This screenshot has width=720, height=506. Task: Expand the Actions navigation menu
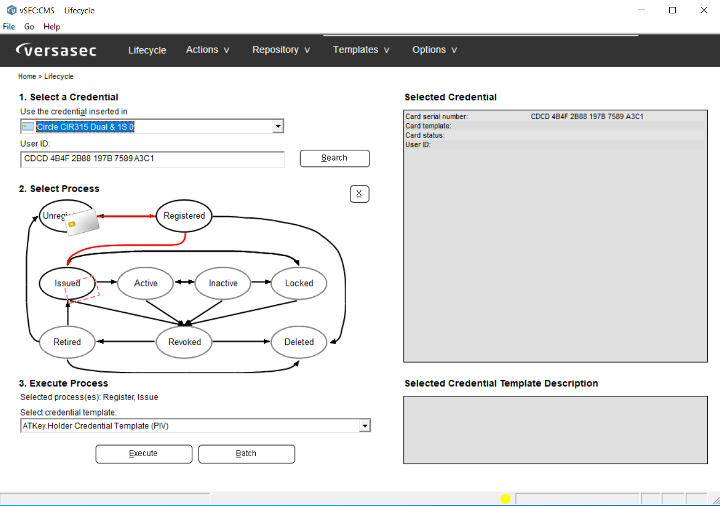(x=208, y=50)
